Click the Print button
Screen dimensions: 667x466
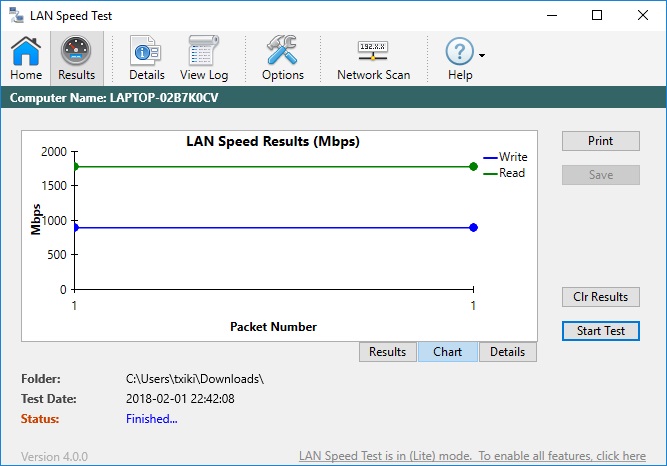click(601, 141)
